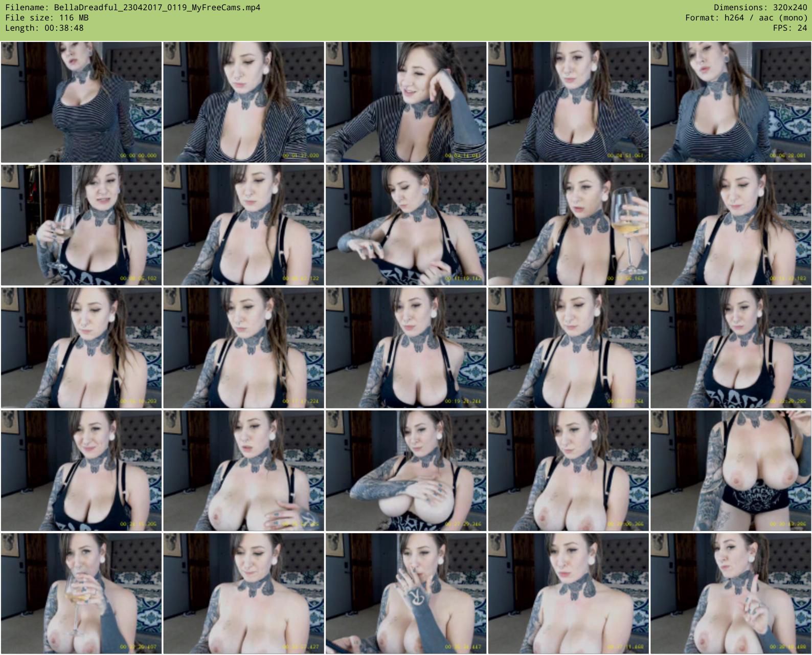Viewport: 812px width, 655px height.
Task: Open the thumbnail stamped 00:16:10
Action: pos(81,347)
